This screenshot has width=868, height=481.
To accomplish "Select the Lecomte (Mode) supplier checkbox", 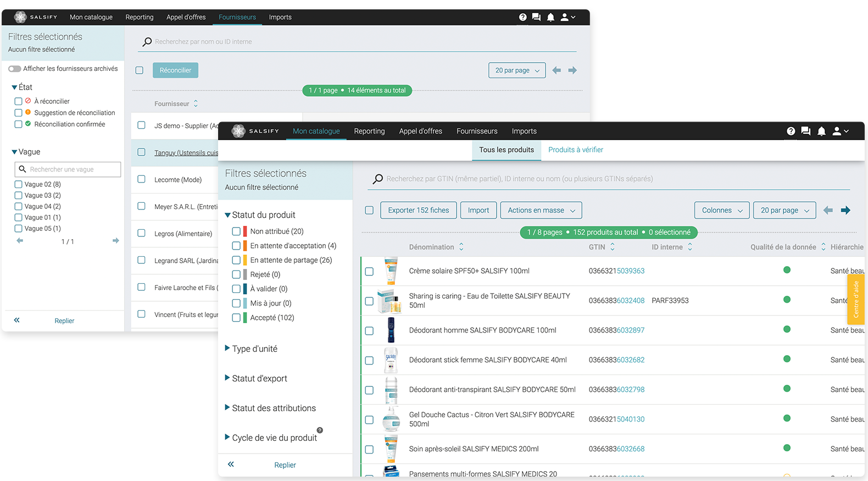I will [141, 179].
